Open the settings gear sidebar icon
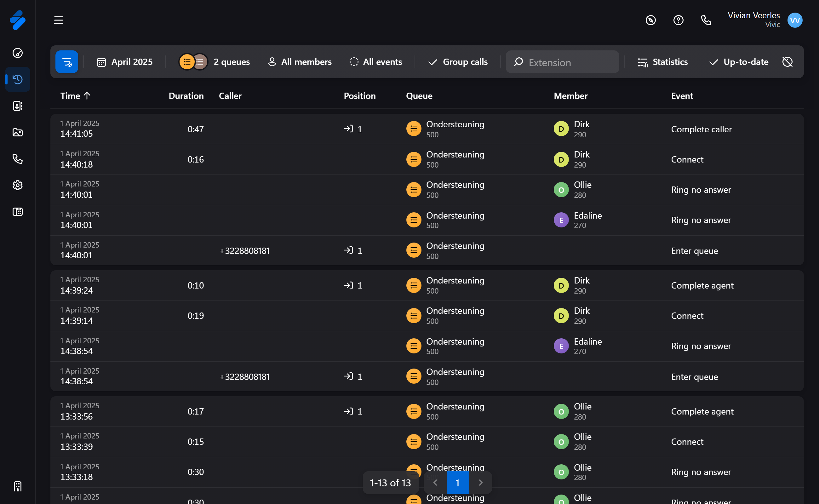Screen dimensions: 819x504 pyautogui.click(x=18, y=185)
